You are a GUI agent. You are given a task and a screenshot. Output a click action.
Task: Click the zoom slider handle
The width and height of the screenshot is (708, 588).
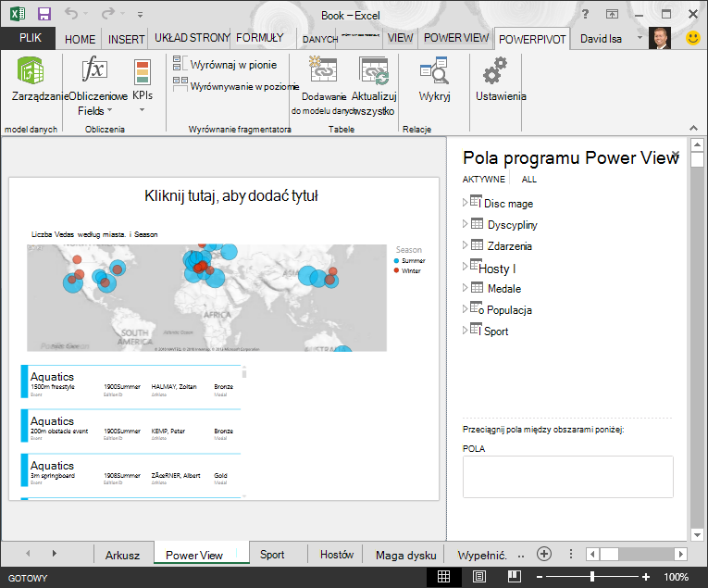[592, 577]
